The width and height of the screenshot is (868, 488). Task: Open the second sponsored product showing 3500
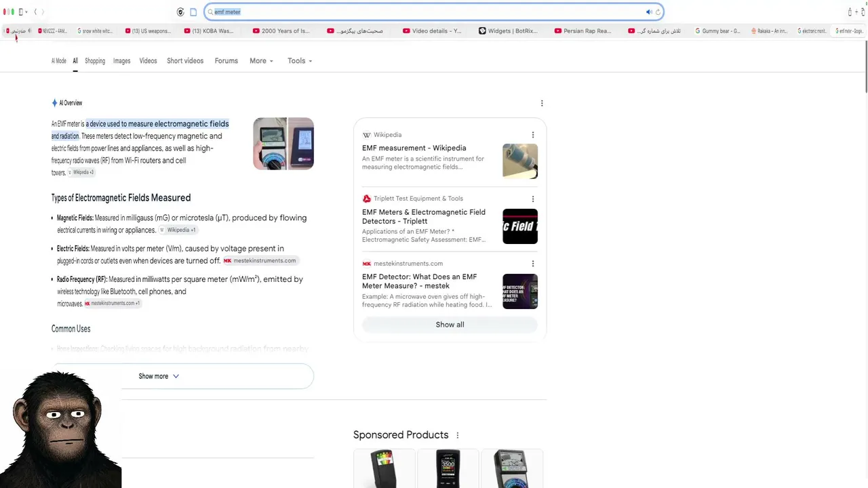point(448,468)
